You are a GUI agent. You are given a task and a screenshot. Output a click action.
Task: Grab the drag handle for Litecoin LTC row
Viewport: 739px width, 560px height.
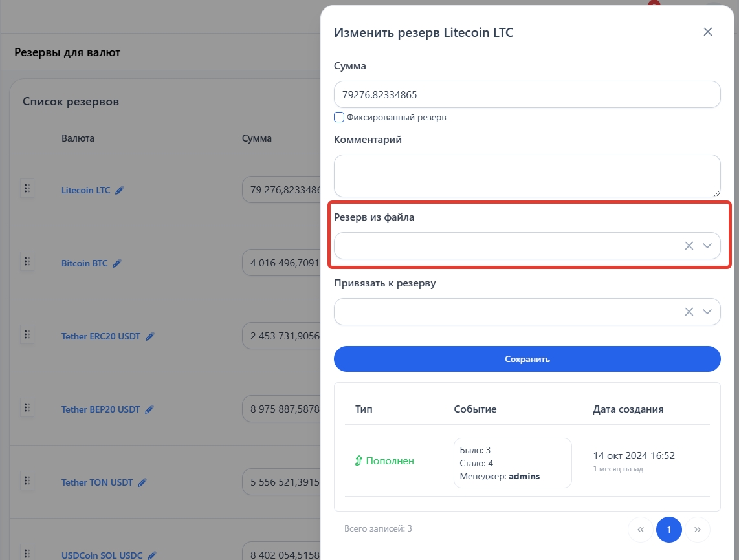coord(27,188)
